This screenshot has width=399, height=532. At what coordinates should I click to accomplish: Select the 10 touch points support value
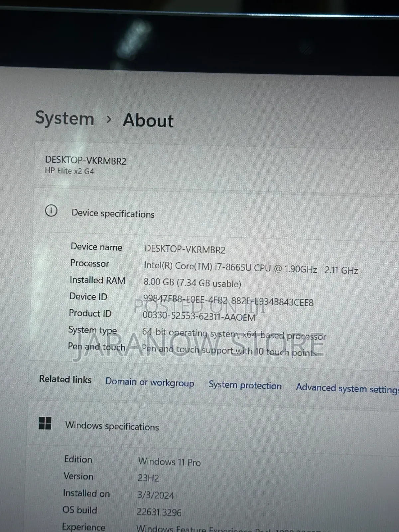(229, 351)
